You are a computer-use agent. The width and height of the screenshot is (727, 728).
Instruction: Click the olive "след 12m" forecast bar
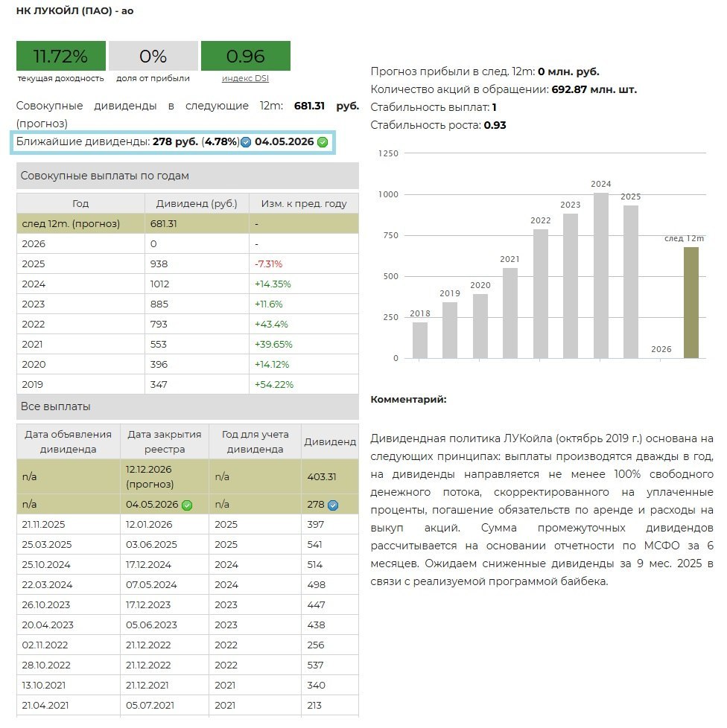click(x=691, y=302)
